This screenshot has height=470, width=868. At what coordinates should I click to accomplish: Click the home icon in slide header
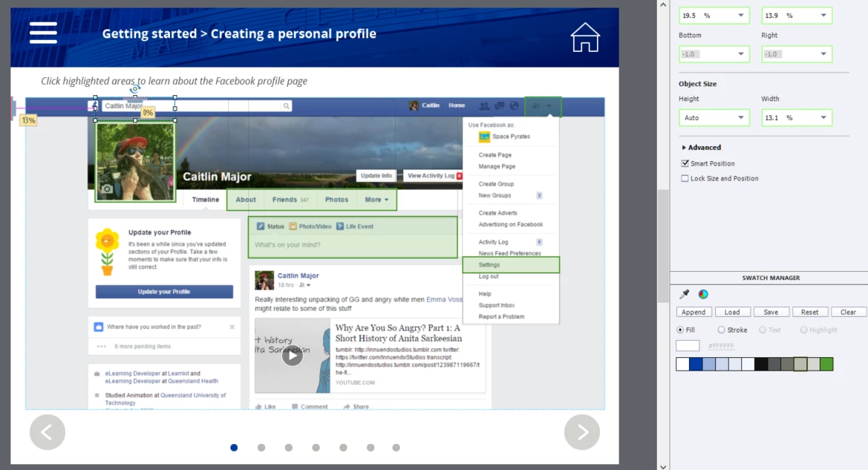point(585,38)
